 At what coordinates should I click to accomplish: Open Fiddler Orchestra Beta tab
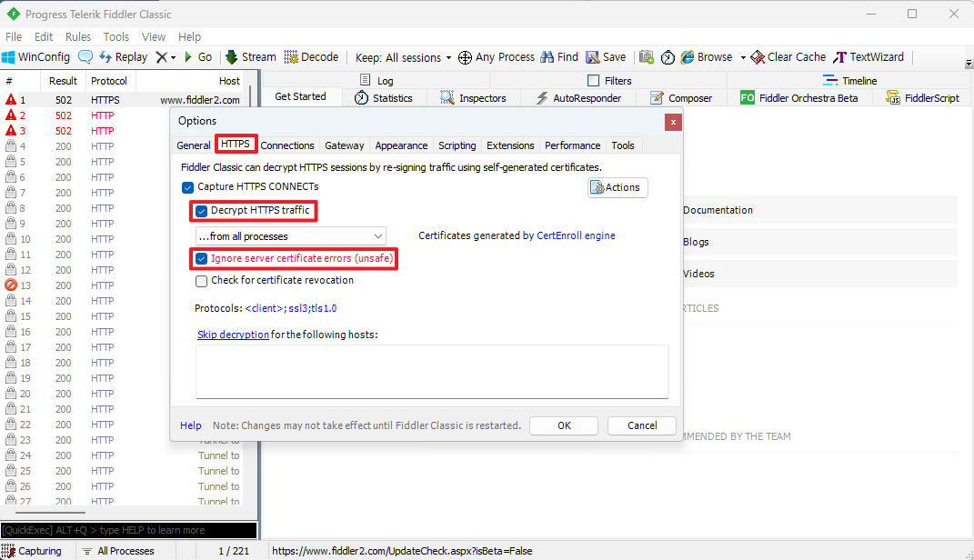coord(799,98)
